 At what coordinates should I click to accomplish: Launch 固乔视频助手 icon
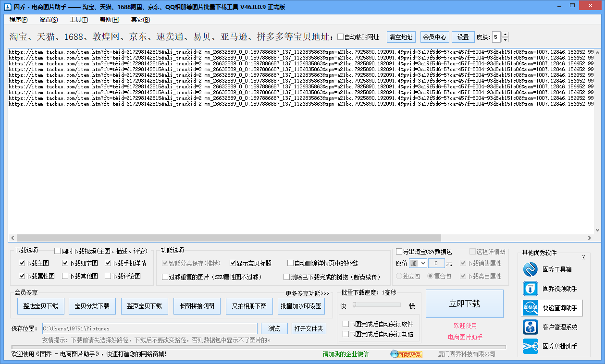click(x=531, y=289)
